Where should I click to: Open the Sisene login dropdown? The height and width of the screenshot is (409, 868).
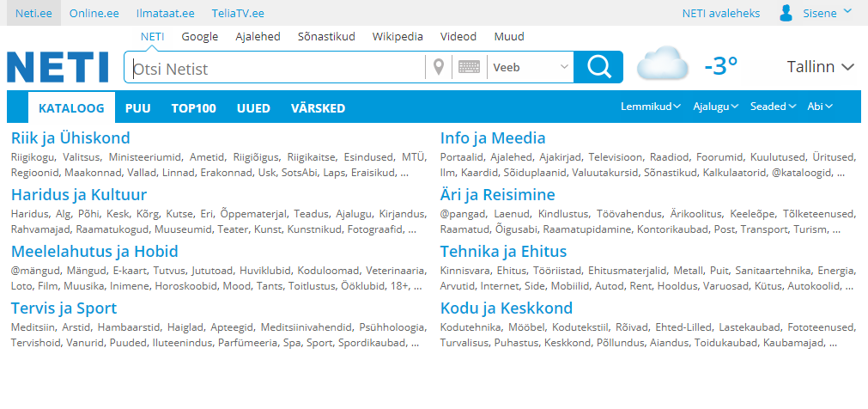827,13
